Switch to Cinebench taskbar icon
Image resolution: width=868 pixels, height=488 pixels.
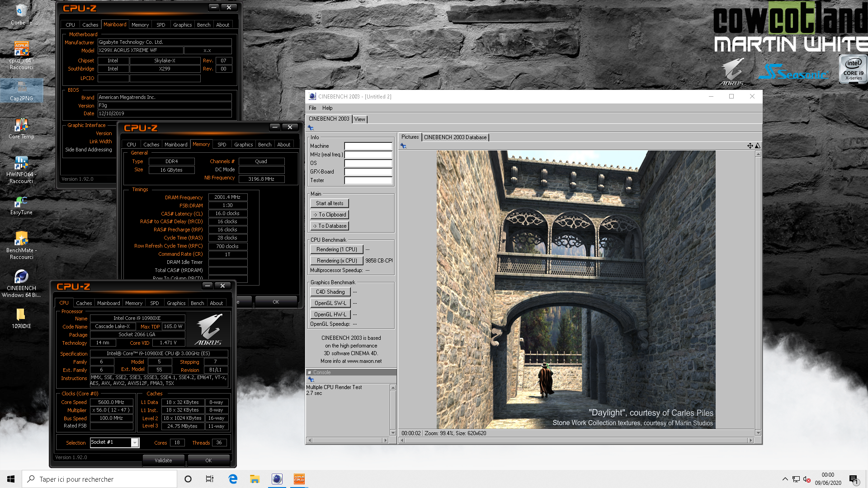click(x=277, y=479)
